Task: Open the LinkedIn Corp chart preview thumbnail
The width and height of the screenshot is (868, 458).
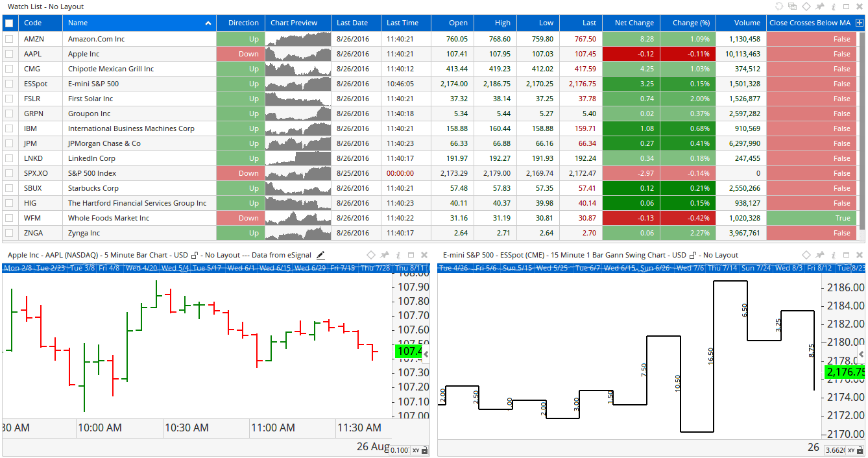Action: [298, 158]
